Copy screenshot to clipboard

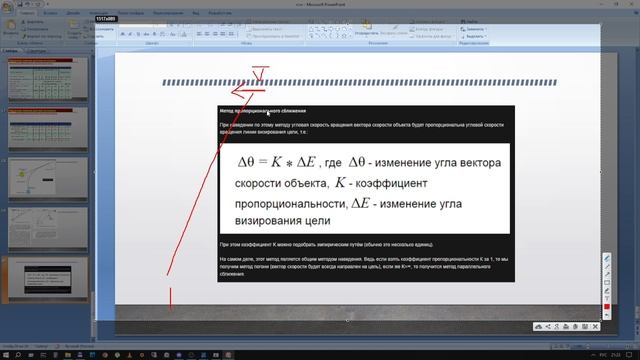576,327
